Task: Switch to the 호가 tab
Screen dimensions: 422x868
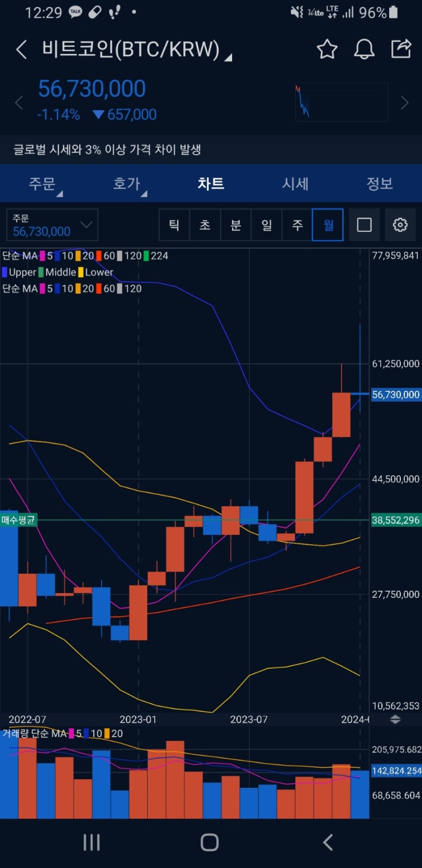Action: (127, 184)
